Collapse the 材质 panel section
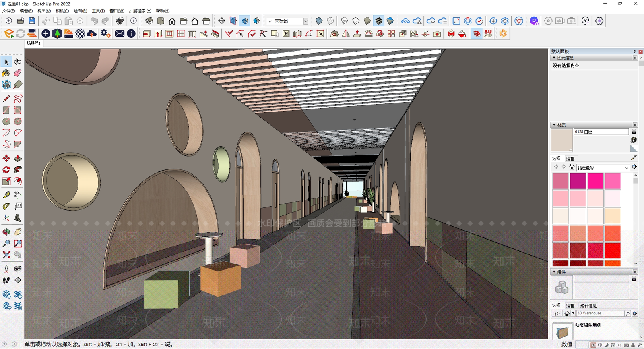Viewport: 644px width, 349px height. (554, 125)
